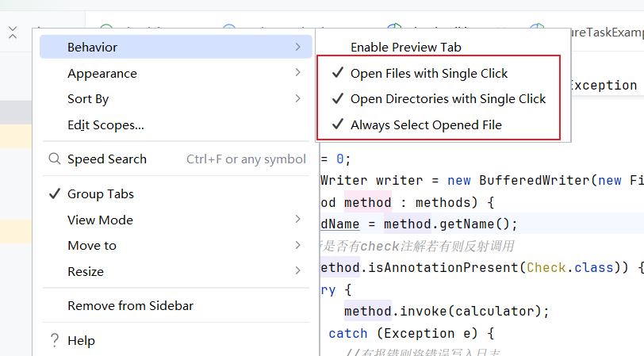Disable Always Select Opened File
This screenshot has width=644, height=356.
[x=426, y=124]
